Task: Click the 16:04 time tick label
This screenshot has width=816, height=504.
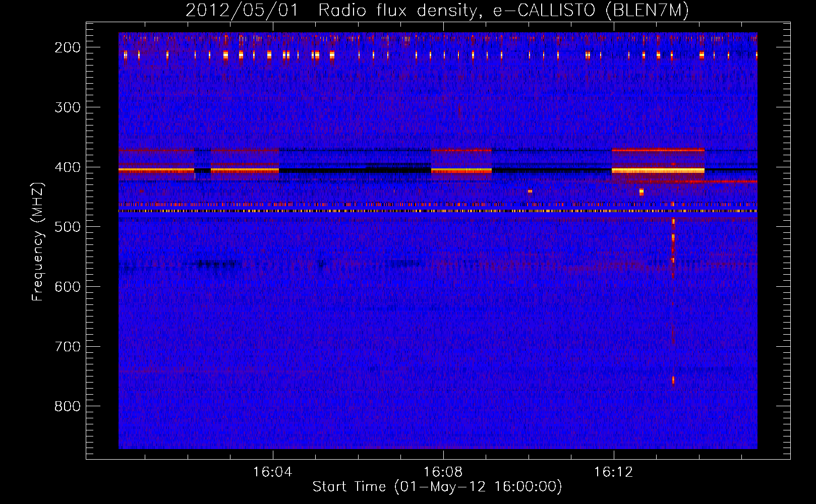Action: click(273, 472)
